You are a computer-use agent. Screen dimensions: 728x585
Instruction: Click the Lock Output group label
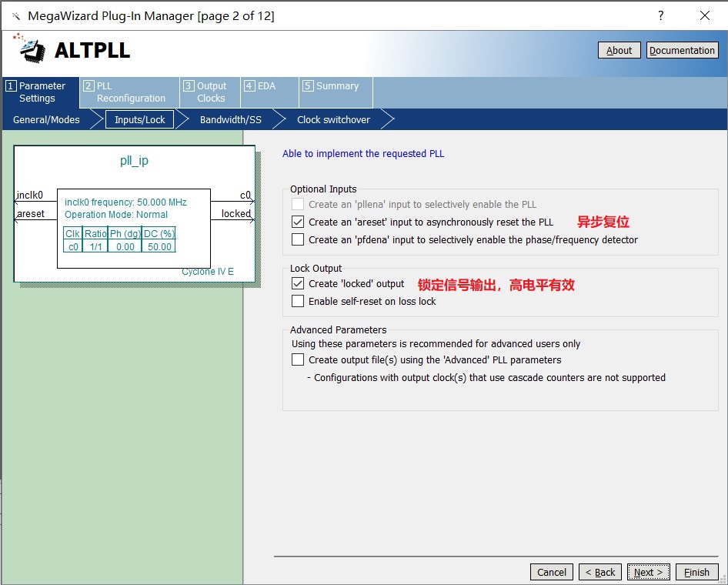pos(316,269)
